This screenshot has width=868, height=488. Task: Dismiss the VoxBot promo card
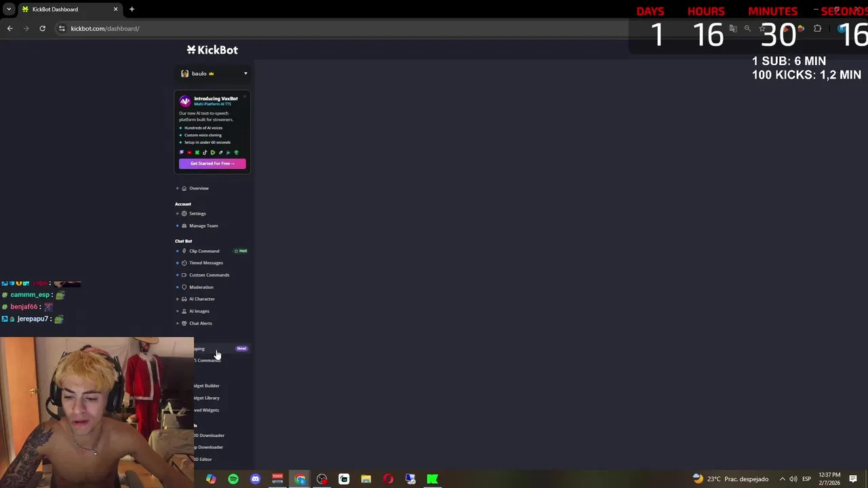pyautogui.click(x=244, y=97)
